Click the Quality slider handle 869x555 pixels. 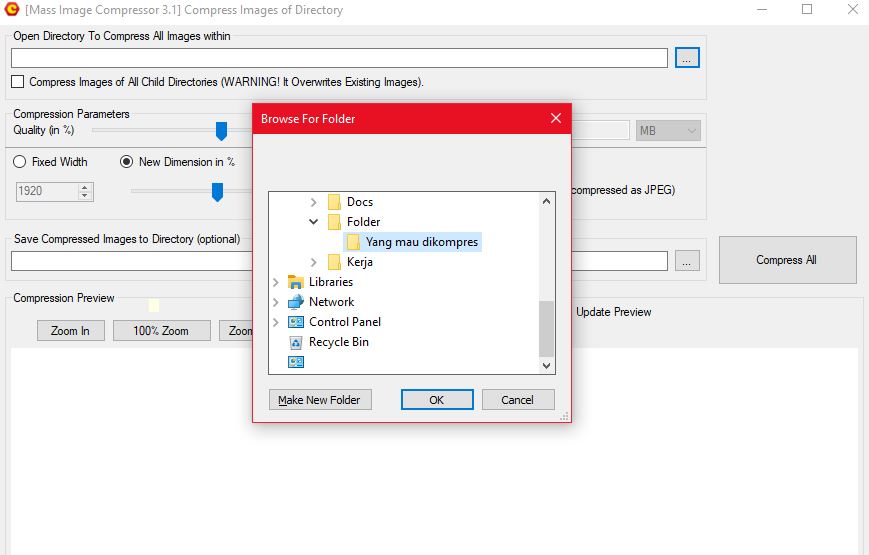click(221, 131)
